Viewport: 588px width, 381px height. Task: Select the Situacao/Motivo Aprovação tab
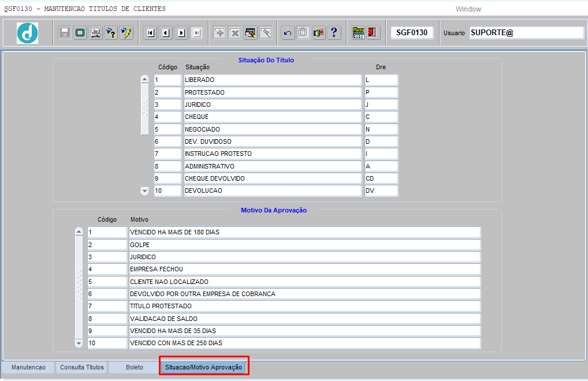pyautogui.click(x=204, y=367)
